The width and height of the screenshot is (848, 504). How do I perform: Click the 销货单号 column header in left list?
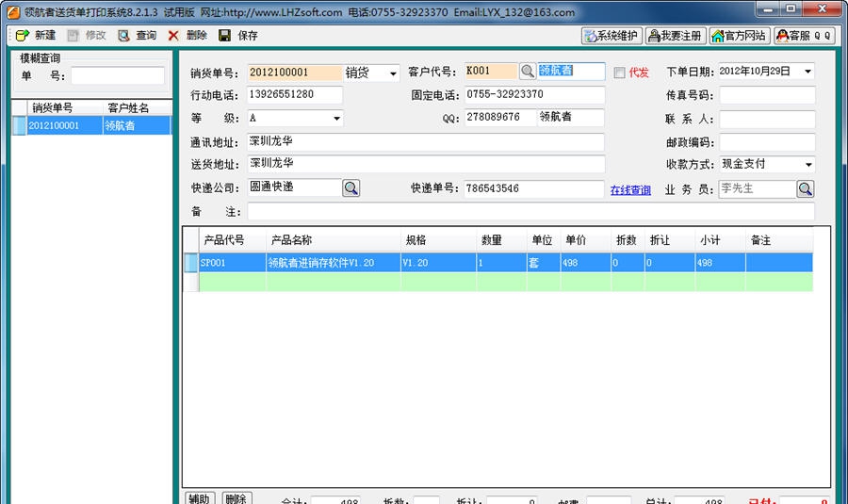[64, 107]
